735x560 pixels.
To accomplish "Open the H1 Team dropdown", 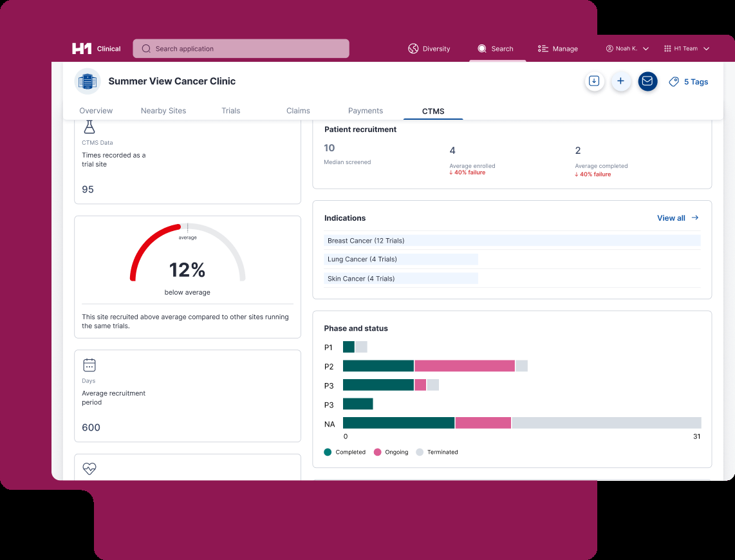I will click(687, 49).
